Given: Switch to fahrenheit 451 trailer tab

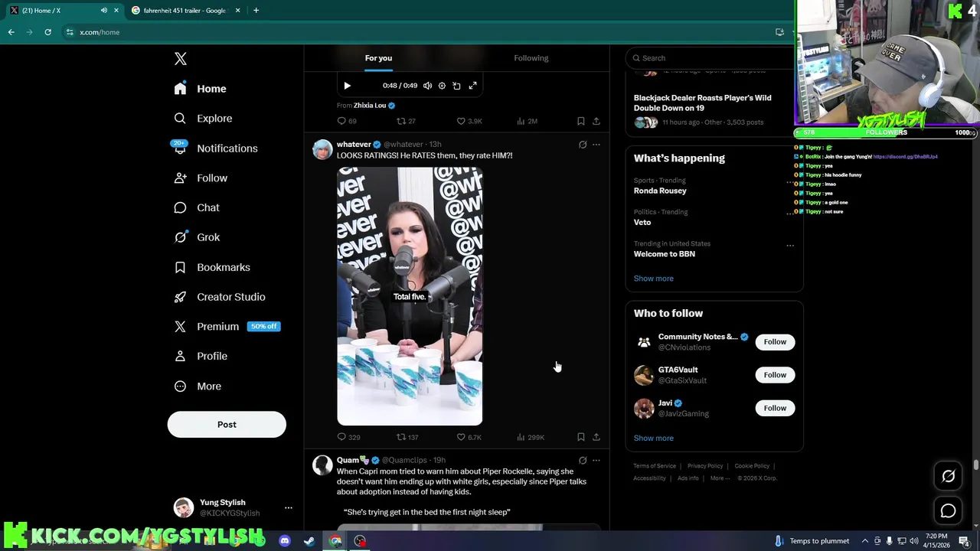Looking at the screenshot, I should (185, 11).
